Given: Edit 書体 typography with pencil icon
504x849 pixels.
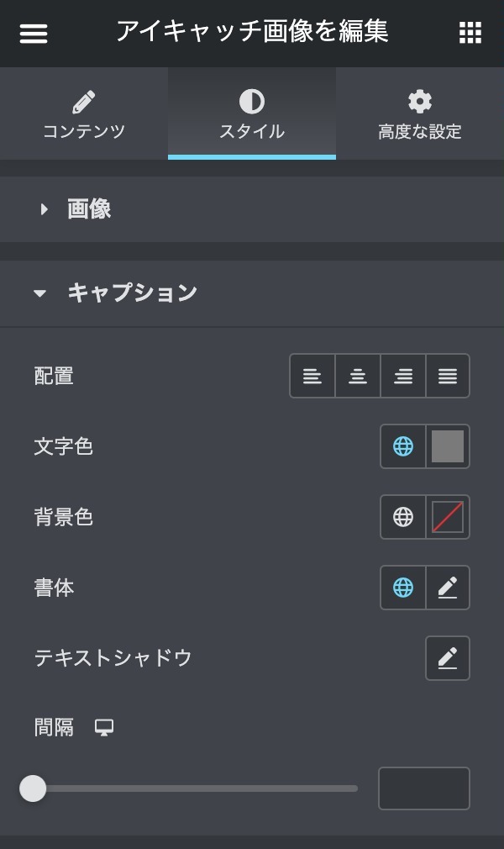Looking at the screenshot, I should point(448,588).
